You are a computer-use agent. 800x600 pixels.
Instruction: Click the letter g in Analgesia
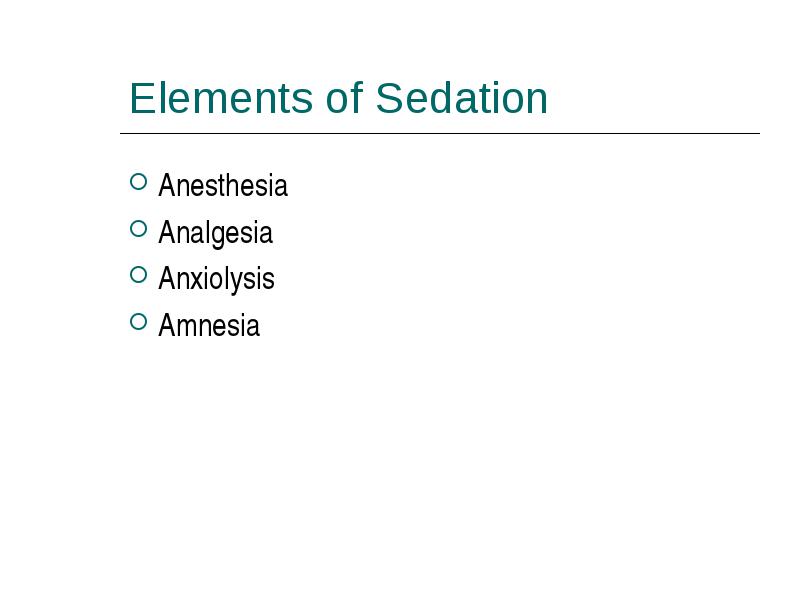coord(217,236)
